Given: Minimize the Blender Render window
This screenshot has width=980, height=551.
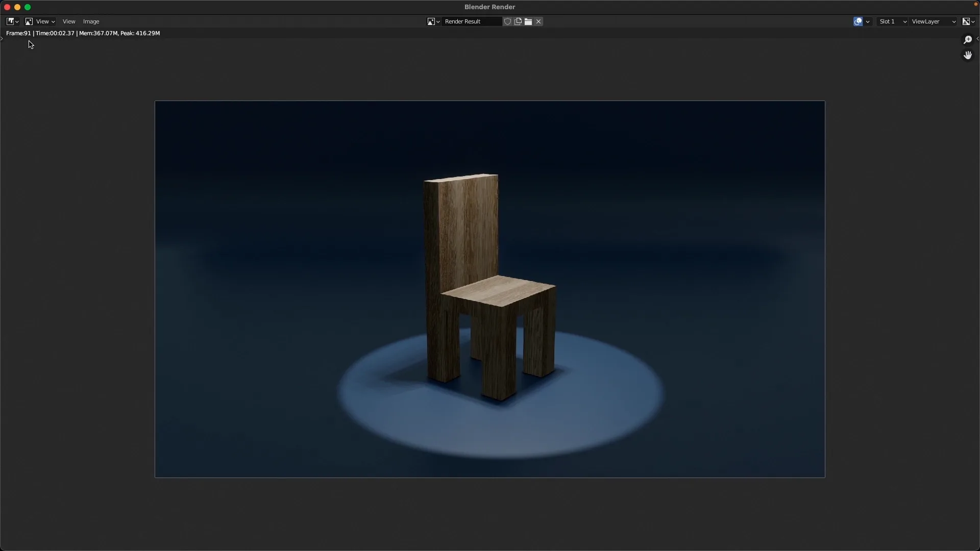Looking at the screenshot, I should pos(17,7).
